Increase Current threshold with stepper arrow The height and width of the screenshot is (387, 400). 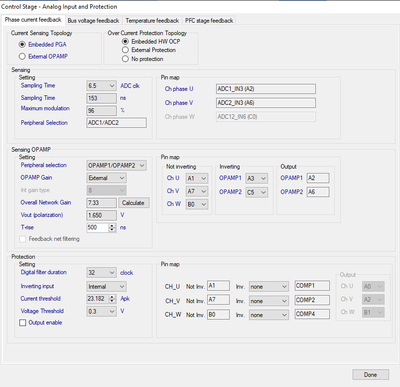pyautogui.click(x=112, y=296)
